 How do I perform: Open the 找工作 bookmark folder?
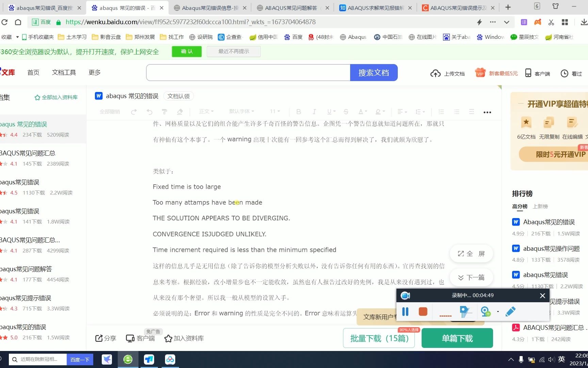coord(172,37)
